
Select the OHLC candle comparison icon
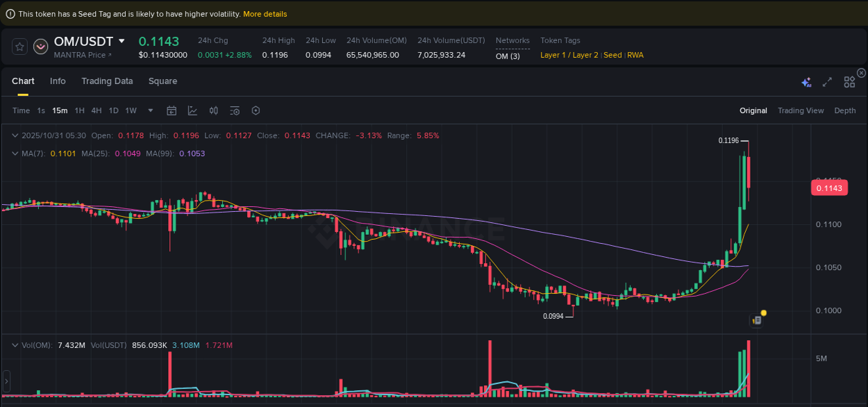pos(213,110)
